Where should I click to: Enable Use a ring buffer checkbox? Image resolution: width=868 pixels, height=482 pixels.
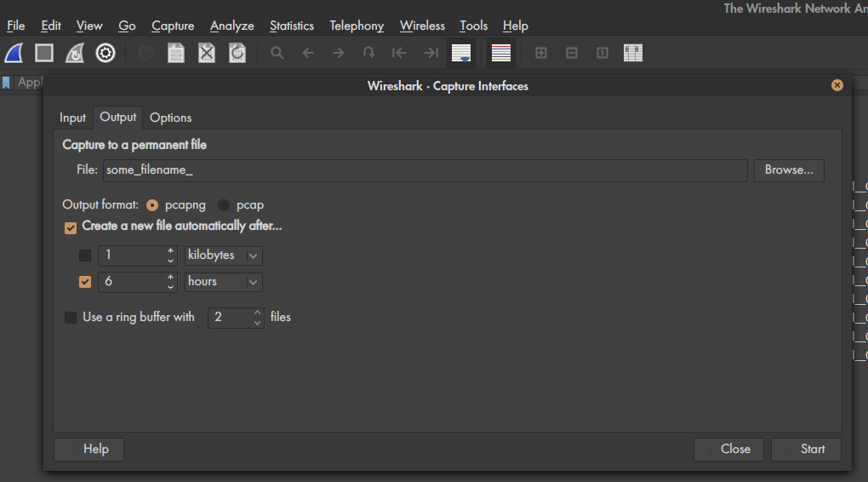(71, 318)
